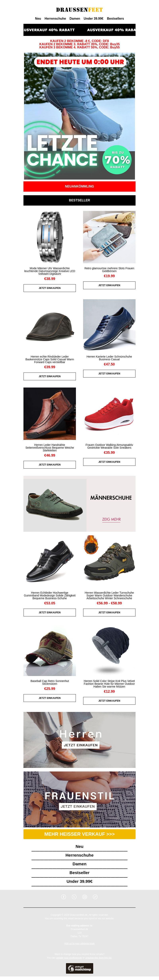Click the DraussenFeet logo at top

[x=79, y=10]
